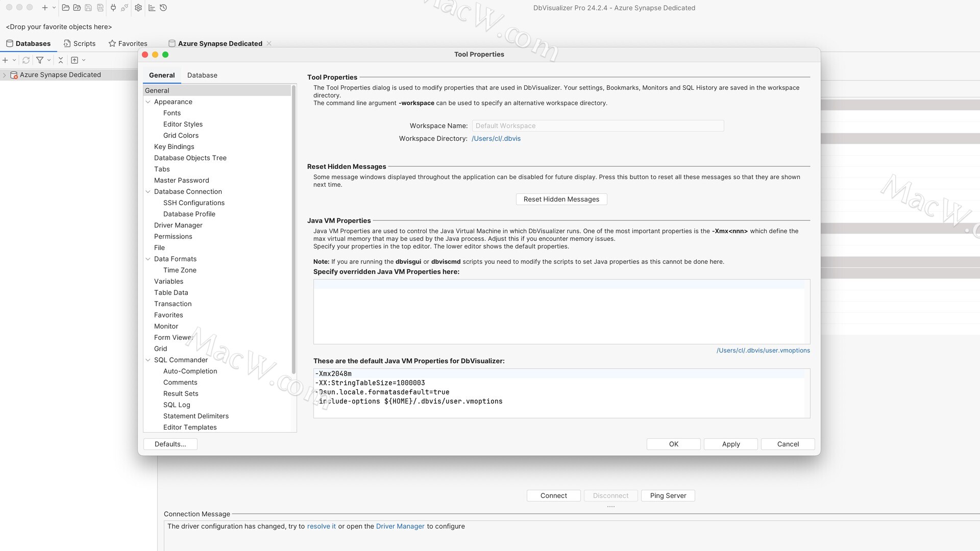Click the connect plug icon in toolbar
The height and width of the screenshot is (551, 980).
(113, 8)
